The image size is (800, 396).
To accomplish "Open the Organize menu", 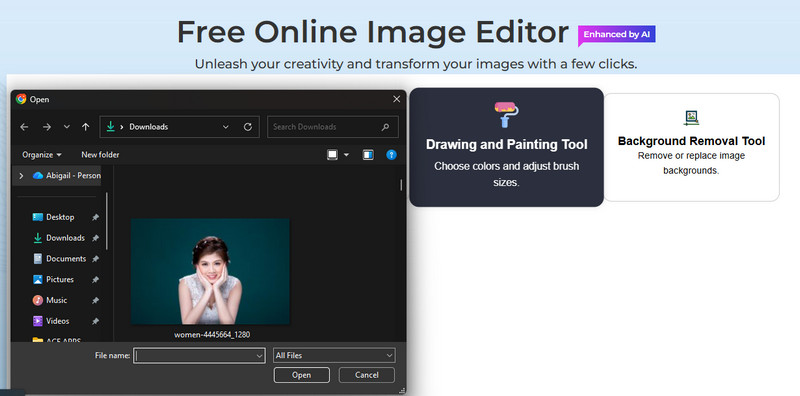I will click(42, 155).
